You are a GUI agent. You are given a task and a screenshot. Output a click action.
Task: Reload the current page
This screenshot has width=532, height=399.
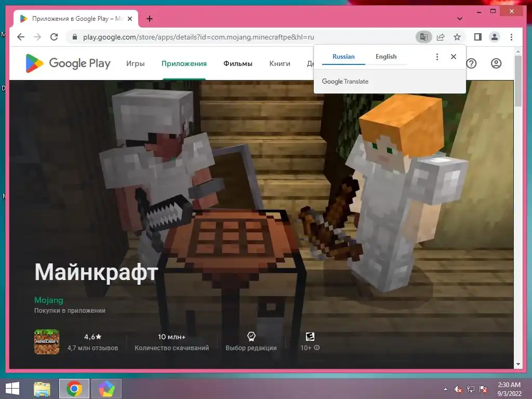pos(54,37)
